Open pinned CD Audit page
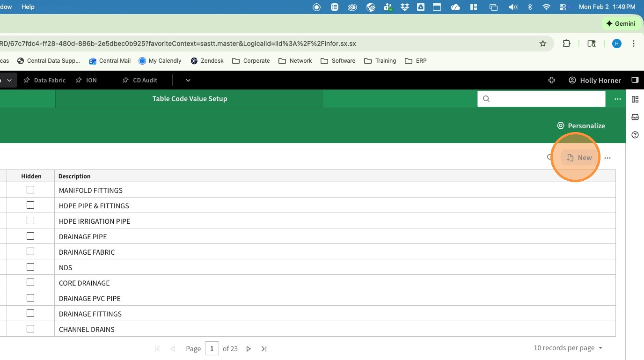Screen dimensions: 644x360 coord(139,80)
